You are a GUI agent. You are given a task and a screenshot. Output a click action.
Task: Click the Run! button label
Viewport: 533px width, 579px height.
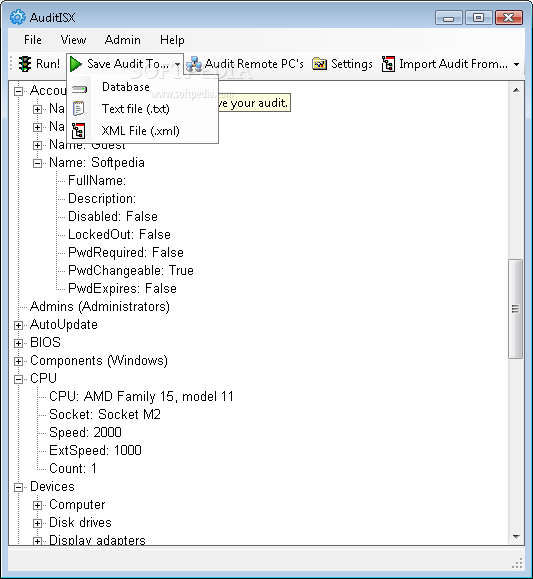pos(48,64)
